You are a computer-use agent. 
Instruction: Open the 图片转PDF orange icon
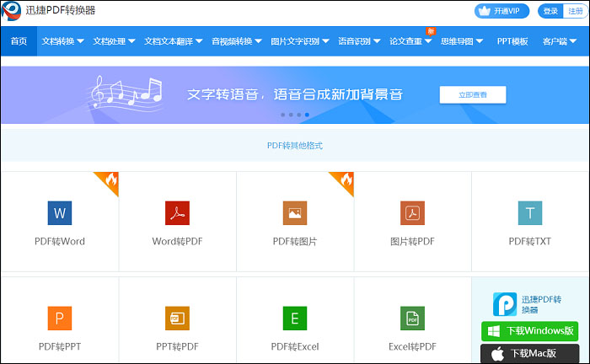412,213
